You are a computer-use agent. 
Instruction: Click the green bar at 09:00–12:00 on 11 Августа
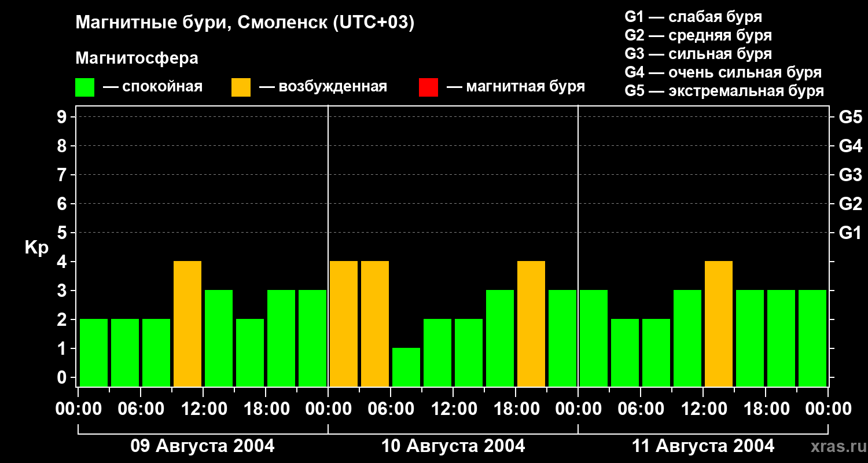[687, 338]
